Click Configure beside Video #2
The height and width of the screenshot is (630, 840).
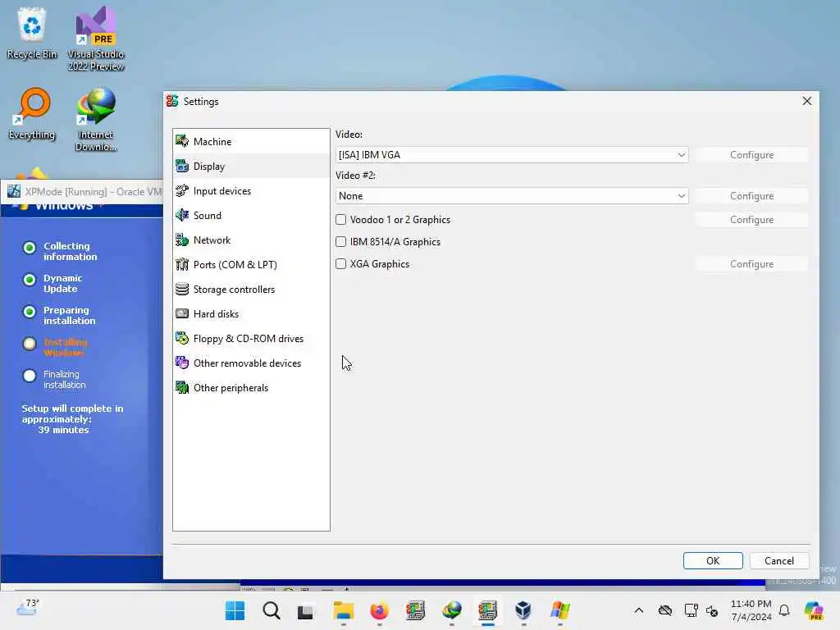751,196
